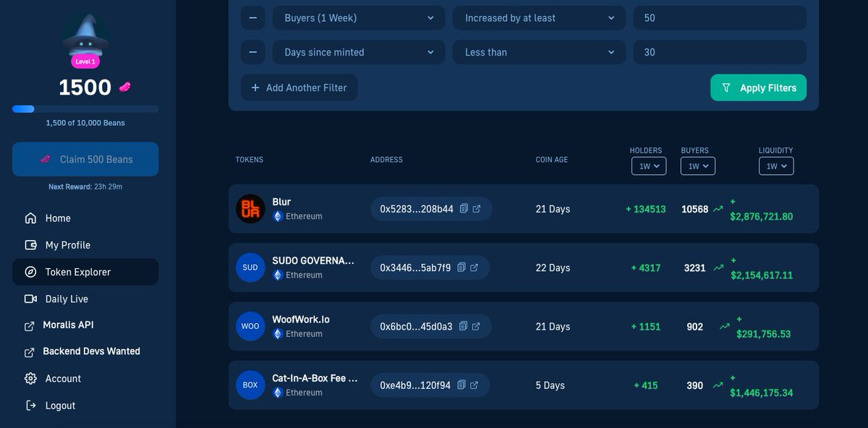
Task: Open the Increased by at least dropdown
Action: click(x=540, y=17)
